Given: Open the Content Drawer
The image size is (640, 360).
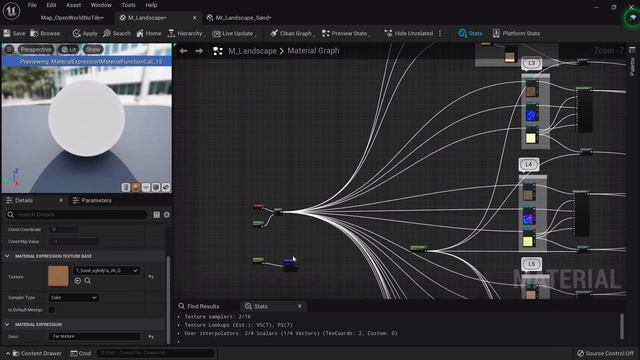Looking at the screenshot, I should [x=37, y=353].
